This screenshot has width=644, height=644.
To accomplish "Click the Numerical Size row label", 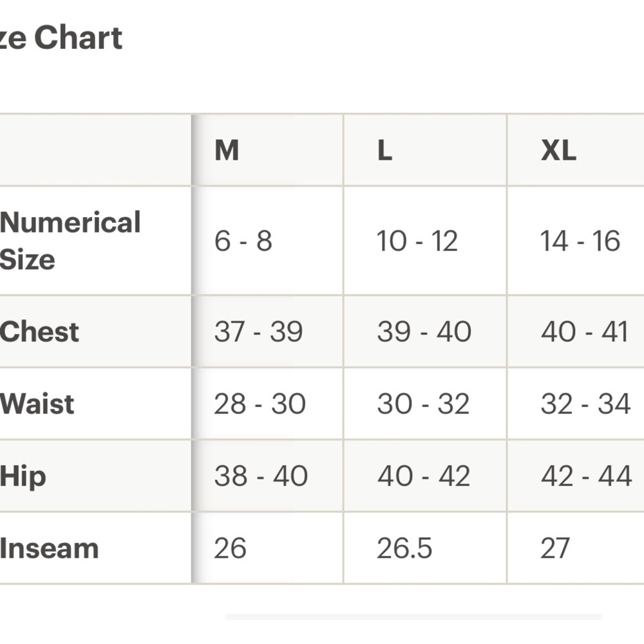I will (70, 241).
